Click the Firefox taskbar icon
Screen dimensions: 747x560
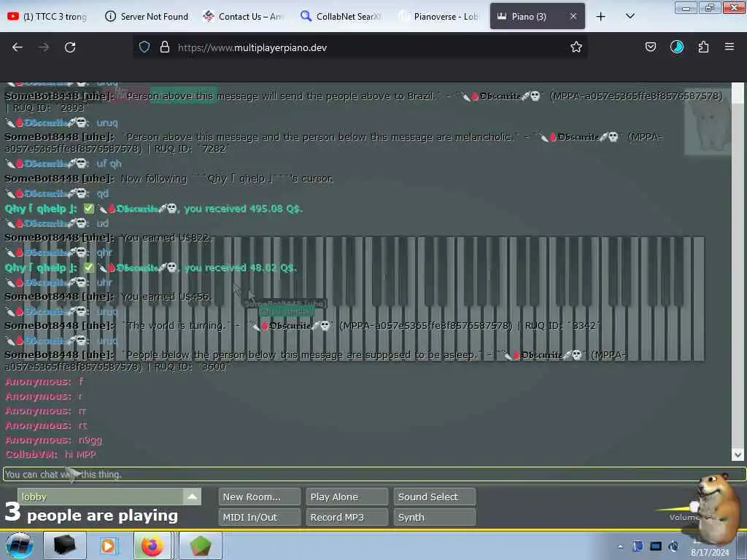[x=152, y=545]
